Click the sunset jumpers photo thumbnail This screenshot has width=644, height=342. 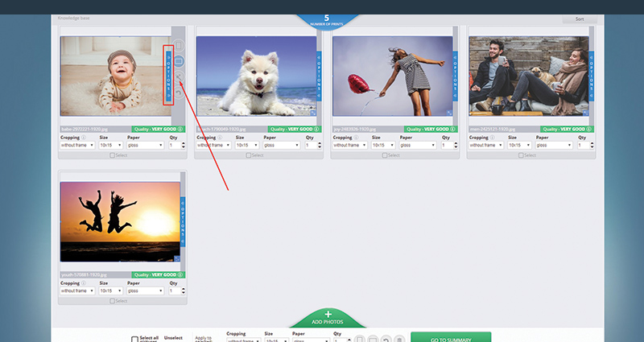(x=120, y=222)
